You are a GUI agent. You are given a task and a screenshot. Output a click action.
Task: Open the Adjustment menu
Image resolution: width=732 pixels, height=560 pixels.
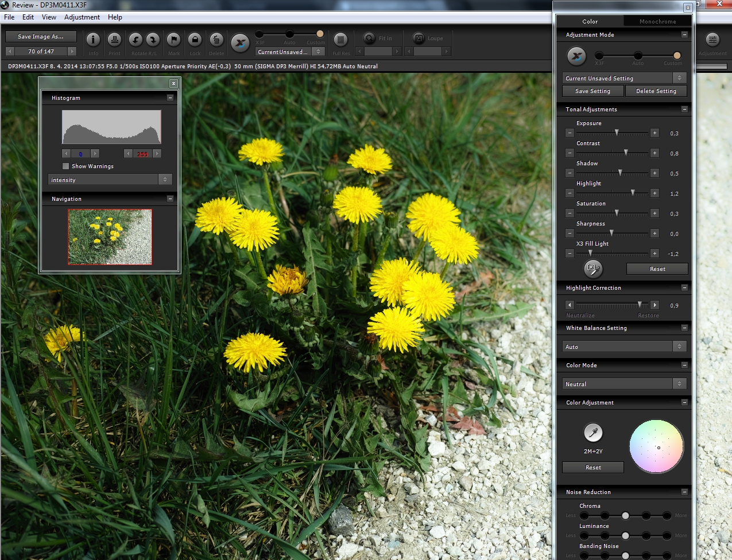pos(82,17)
